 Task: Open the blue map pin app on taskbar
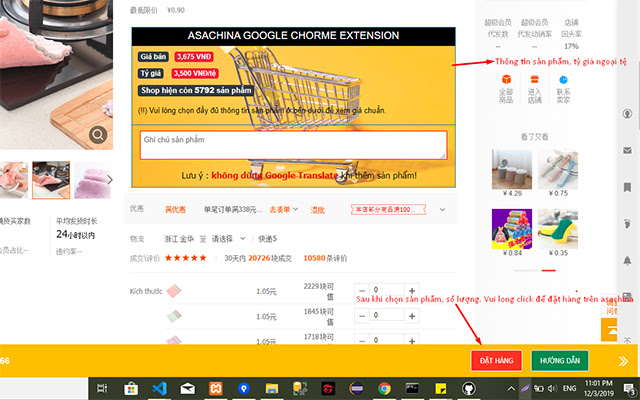(x=244, y=388)
